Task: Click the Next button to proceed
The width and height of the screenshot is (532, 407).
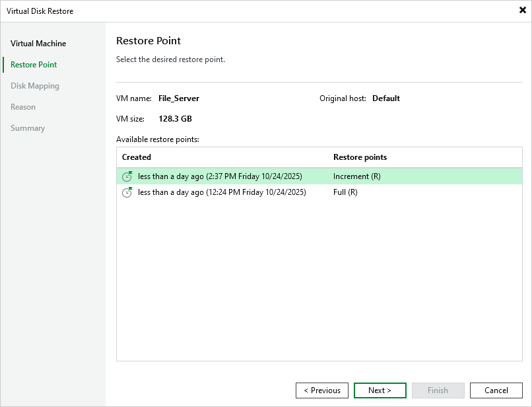Action: click(x=380, y=390)
